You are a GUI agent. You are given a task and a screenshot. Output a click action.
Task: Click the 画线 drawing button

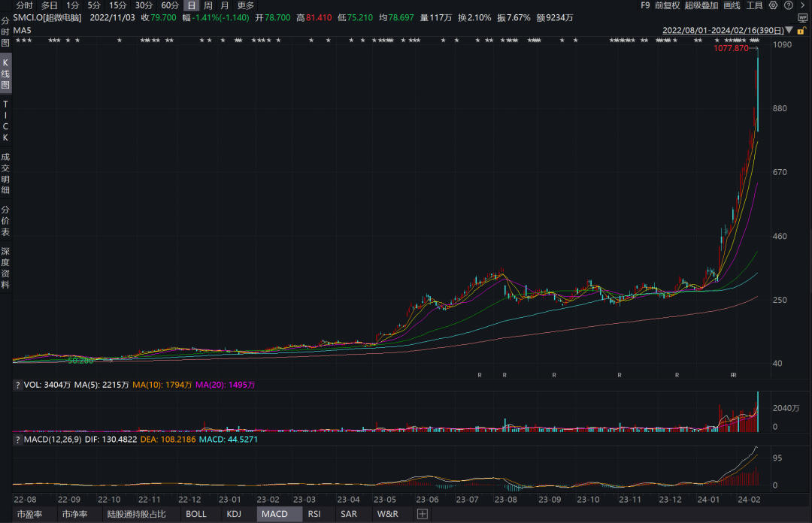732,5
